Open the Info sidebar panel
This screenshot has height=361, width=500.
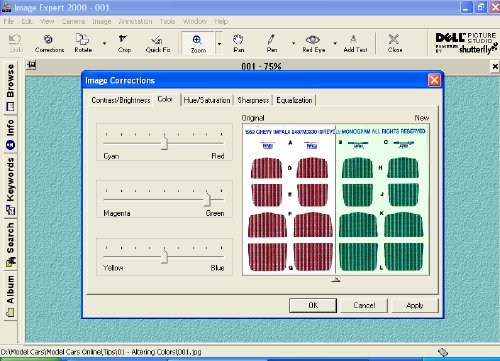(11, 134)
